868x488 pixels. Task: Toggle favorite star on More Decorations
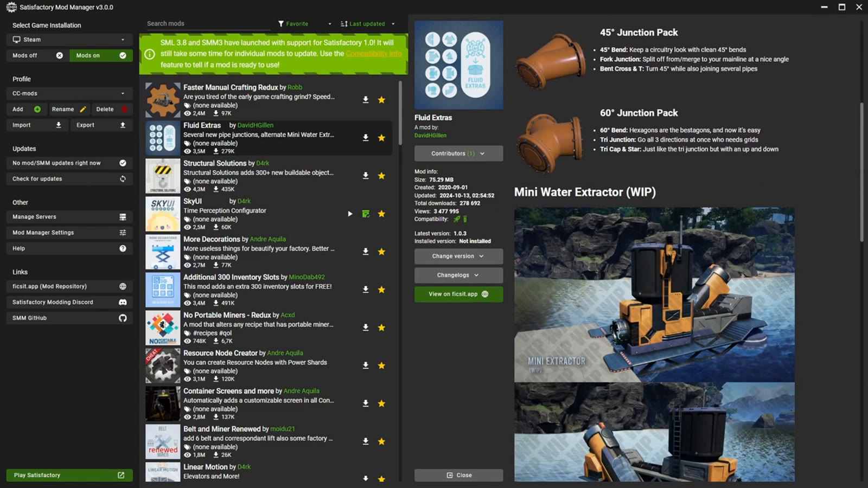pos(381,252)
